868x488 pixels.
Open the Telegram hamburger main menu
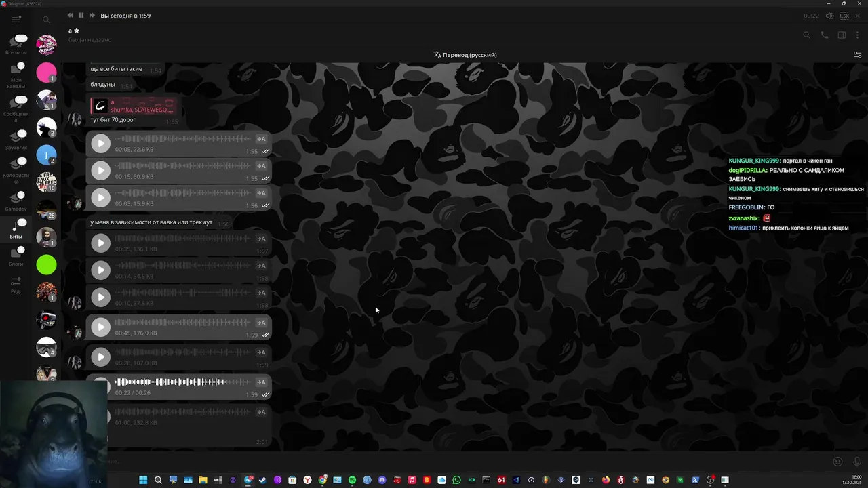[x=16, y=20]
